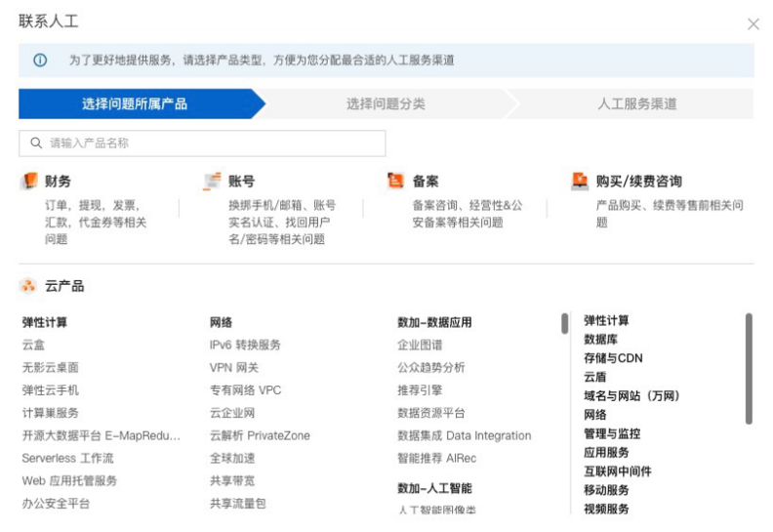Jump to 应用服务 in the category index

606,452
